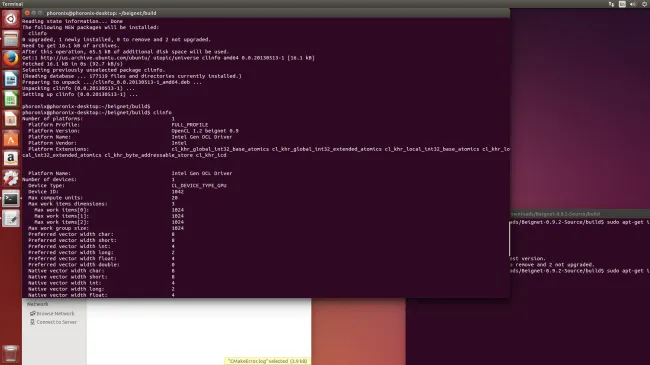Open the Files manager from the dock
The width and height of the screenshot is (650, 365).
click(x=11, y=39)
